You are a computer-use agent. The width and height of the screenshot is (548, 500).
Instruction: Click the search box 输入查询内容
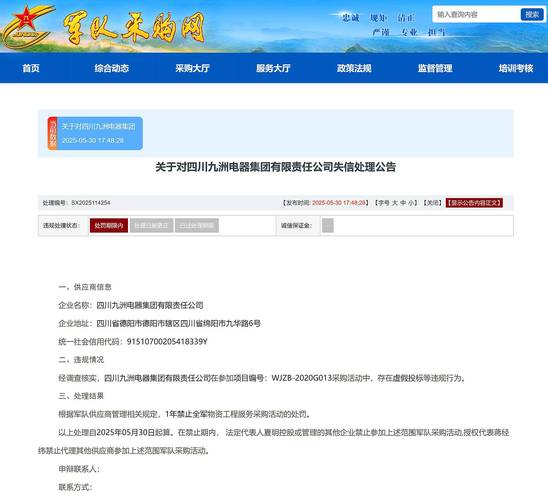tap(477, 14)
